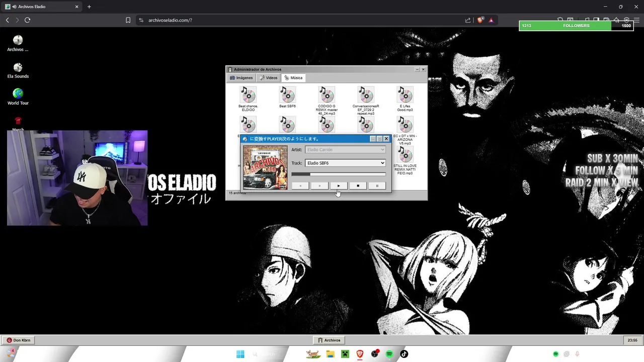Image resolution: width=644 pixels, height=362 pixels.
Task: Stop playback in the player
Action: 358,186
